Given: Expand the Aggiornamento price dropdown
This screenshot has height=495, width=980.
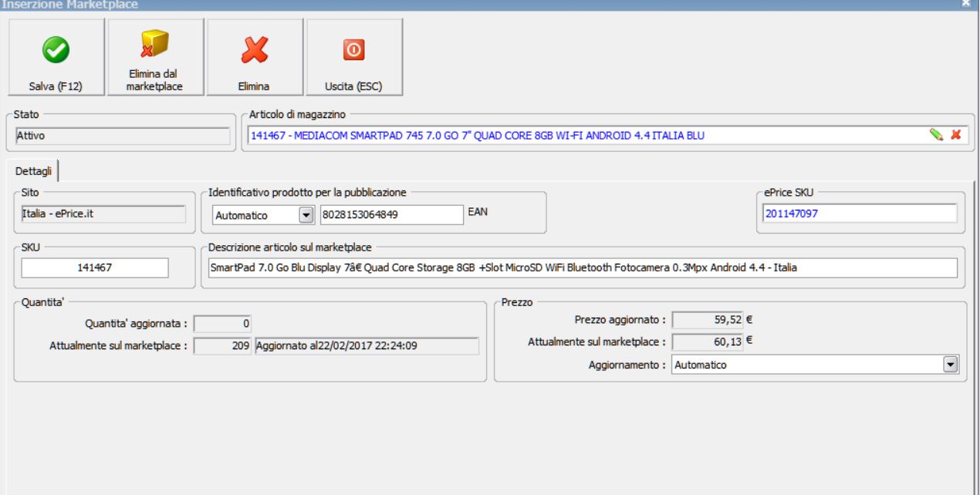Looking at the screenshot, I should coord(951,365).
